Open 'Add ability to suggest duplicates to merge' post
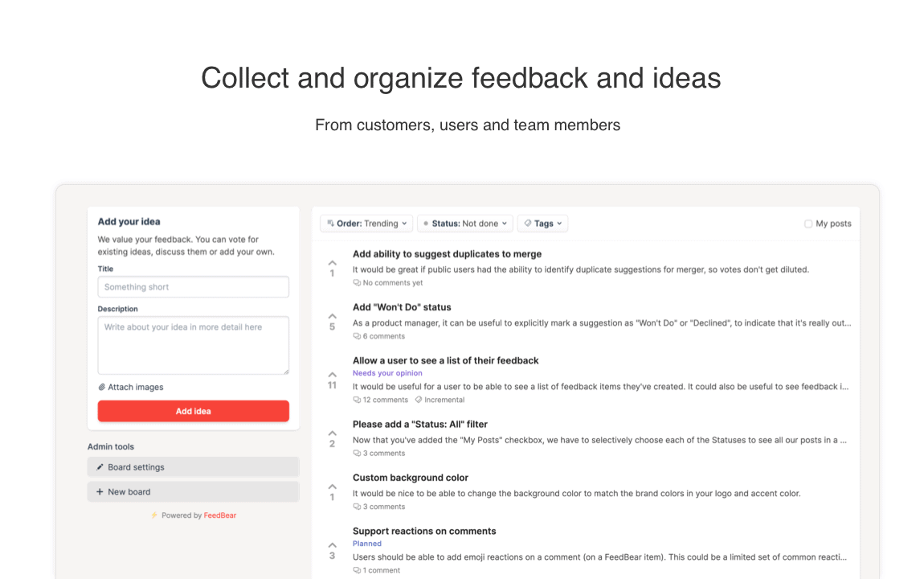Viewport: 924px width, 579px height. (448, 254)
